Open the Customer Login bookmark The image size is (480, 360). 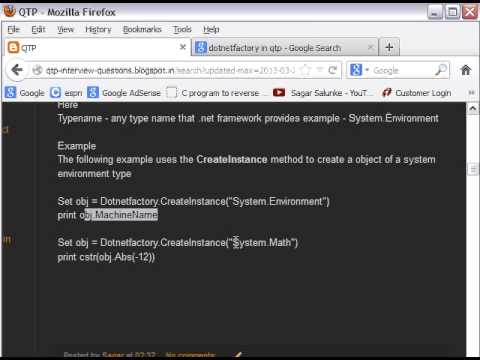(x=417, y=93)
